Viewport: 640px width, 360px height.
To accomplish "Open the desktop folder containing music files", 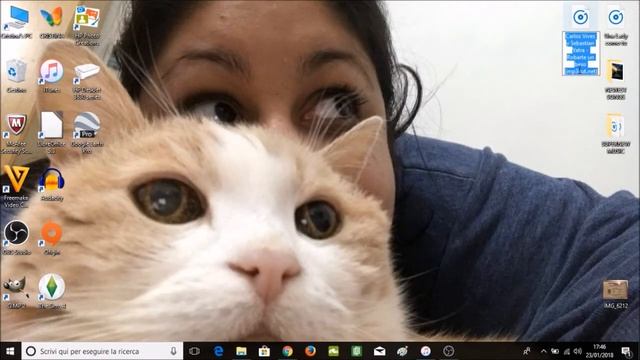I will [x=616, y=133].
